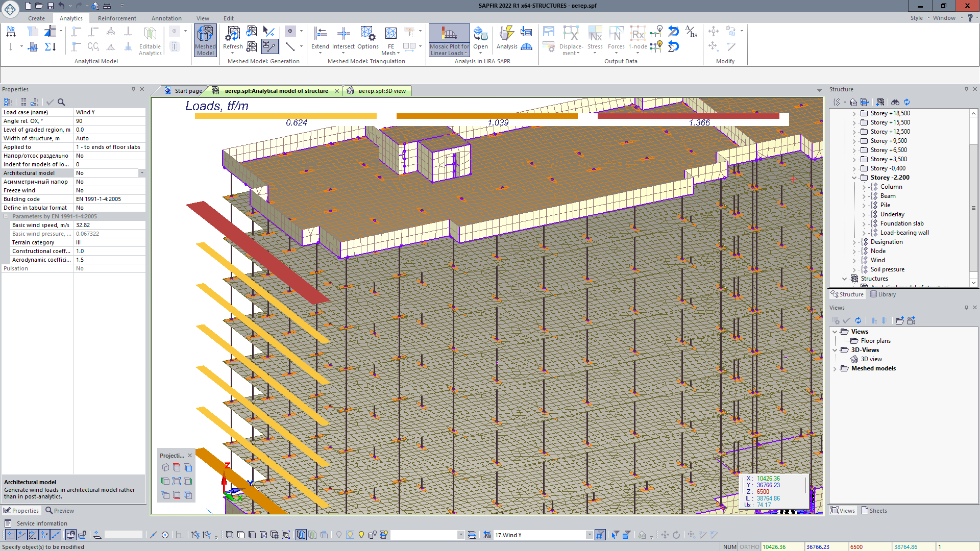
Task: Open the Architectural model dropdown
Action: [x=142, y=173]
